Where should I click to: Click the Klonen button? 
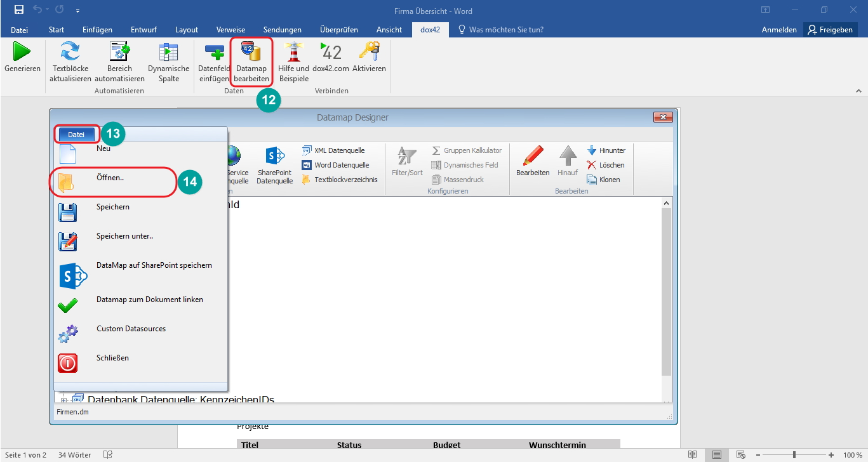(603, 180)
